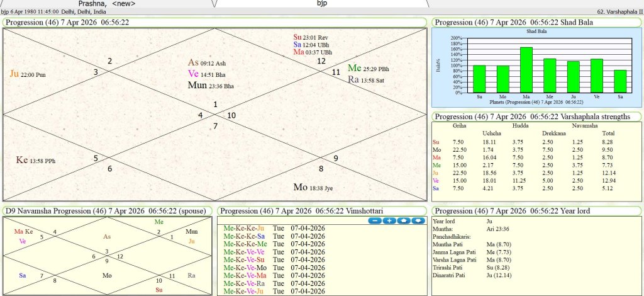644x296 pixels.
Task: Click the minus button in Vimshottari panel
Action: pyautogui.click(x=375, y=221)
